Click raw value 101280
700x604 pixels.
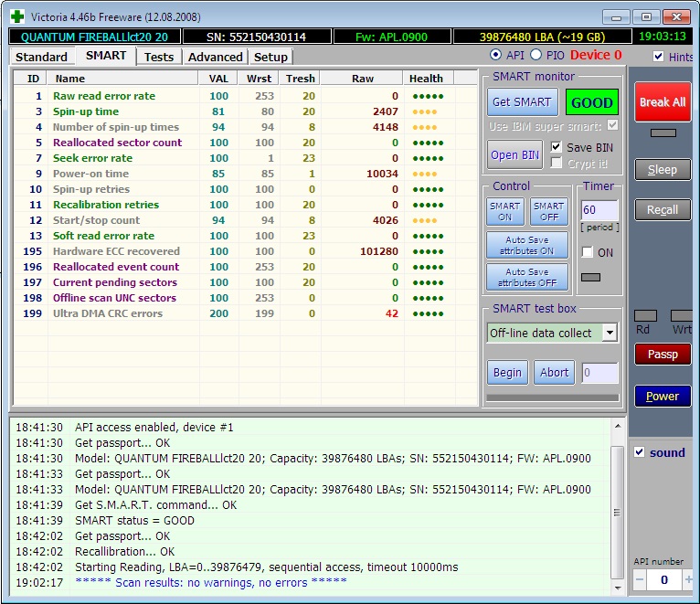(x=379, y=251)
